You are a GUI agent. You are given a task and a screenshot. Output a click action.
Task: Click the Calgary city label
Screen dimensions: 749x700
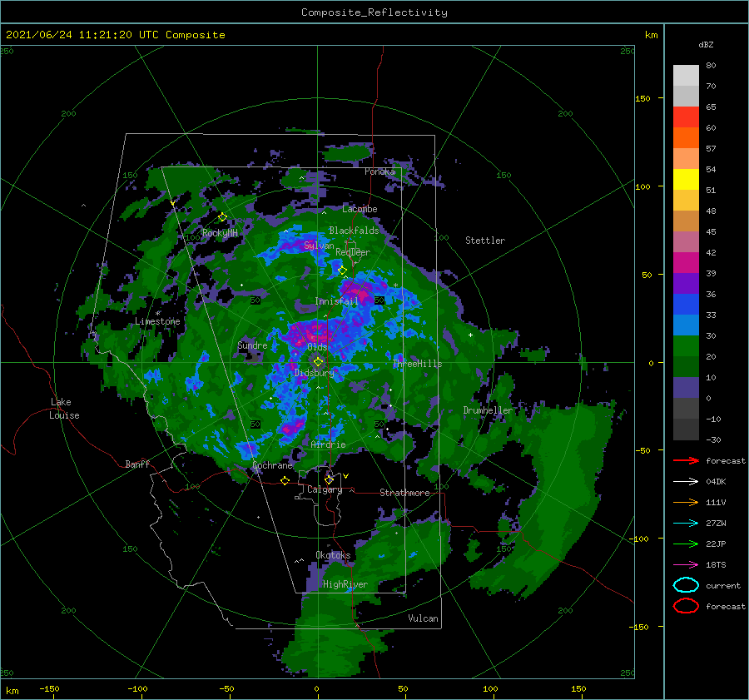click(x=325, y=489)
